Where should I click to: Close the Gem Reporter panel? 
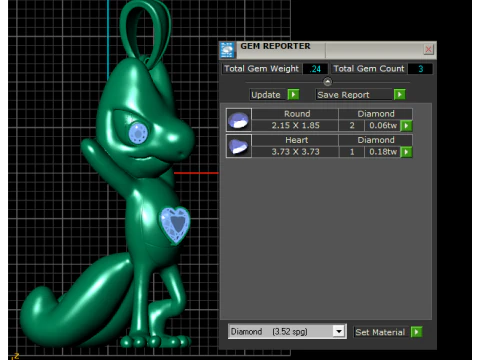pyautogui.click(x=428, y=50)
